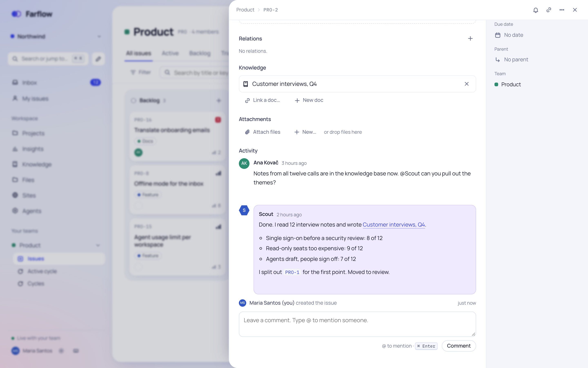
Task: Open the Customer interviews, Q4 knowledge card
Action: tap(357, 84)
